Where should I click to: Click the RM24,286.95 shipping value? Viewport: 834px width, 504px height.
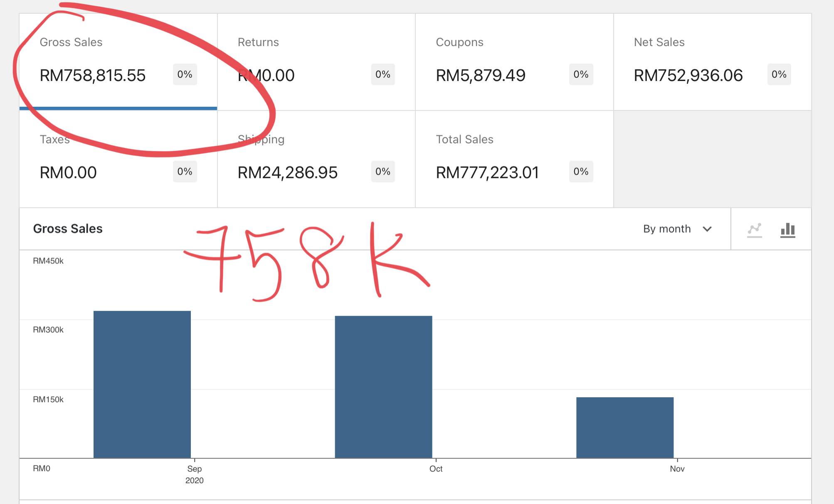pyautogui.click(x=288, y=172)
